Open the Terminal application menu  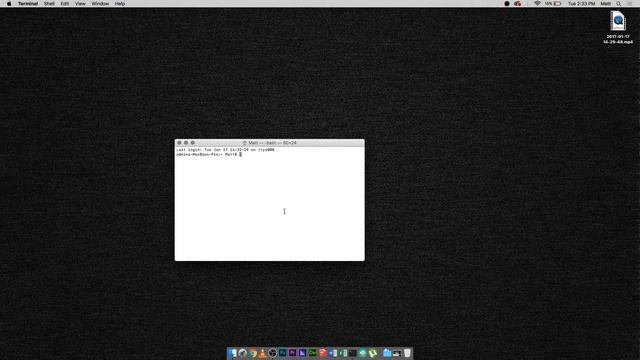(28, 4)
